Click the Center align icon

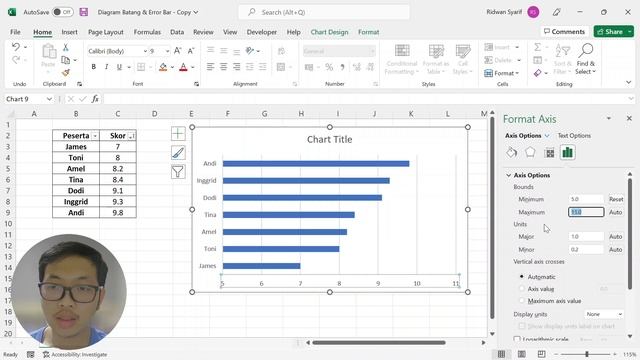(x=223, y=67)
